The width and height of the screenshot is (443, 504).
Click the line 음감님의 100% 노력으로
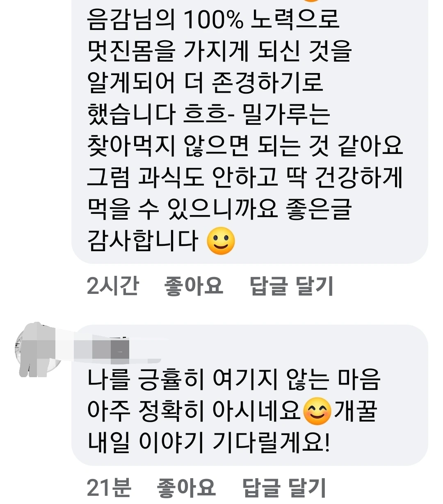point(213,19)
